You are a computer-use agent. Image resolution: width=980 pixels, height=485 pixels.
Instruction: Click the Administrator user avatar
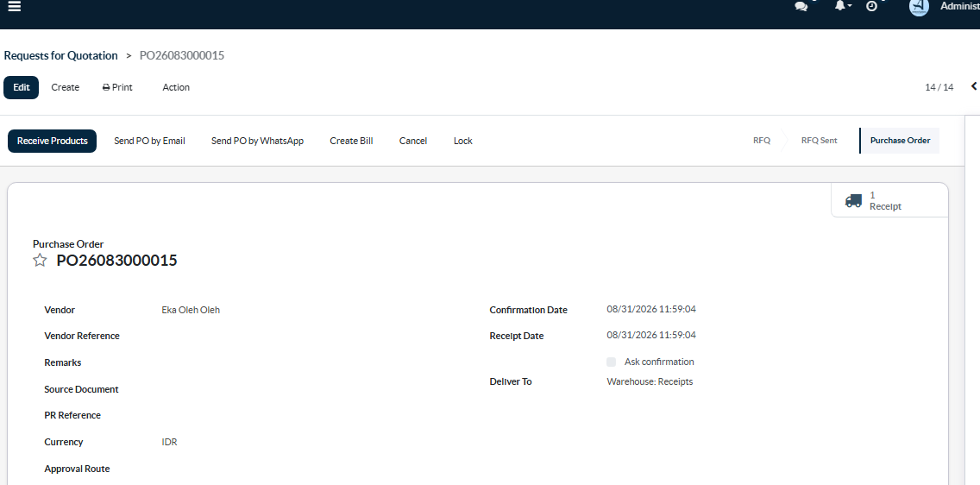(x=919, y=6)
